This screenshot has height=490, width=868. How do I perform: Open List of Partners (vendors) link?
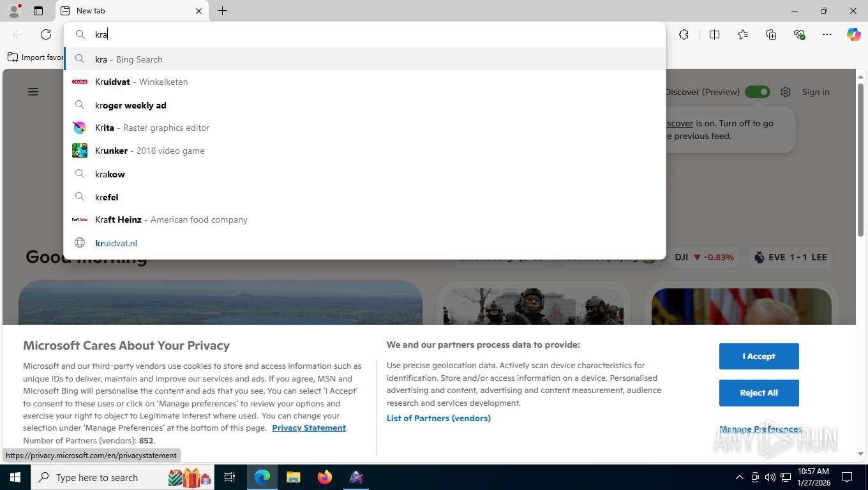pos(438,418)
